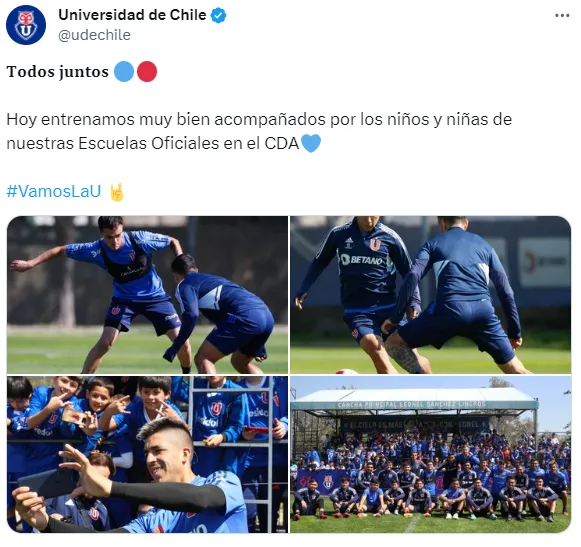Click the 'Todos juntos' tweet heading text

(58, 72)
